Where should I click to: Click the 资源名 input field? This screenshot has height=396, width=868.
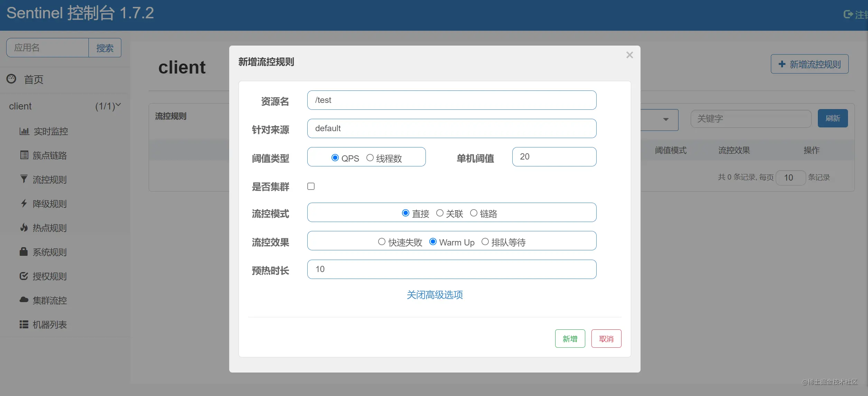(452, 100)
